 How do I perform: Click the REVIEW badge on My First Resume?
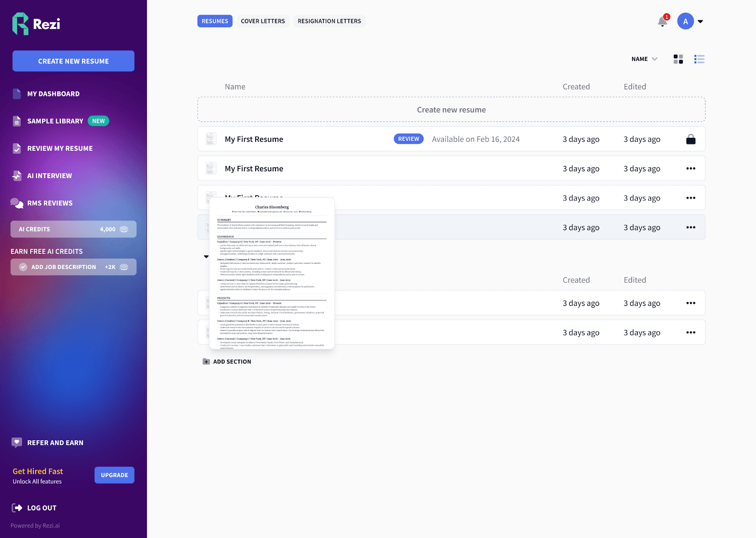409,139
